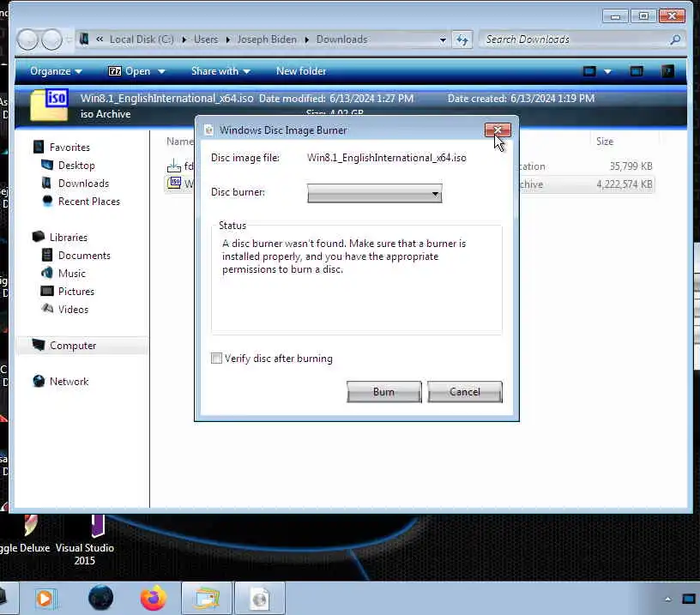Screen dimensions: 700x615
Task: Expand the Open button dropdown arrow
Action: click(x=161, y=71)
